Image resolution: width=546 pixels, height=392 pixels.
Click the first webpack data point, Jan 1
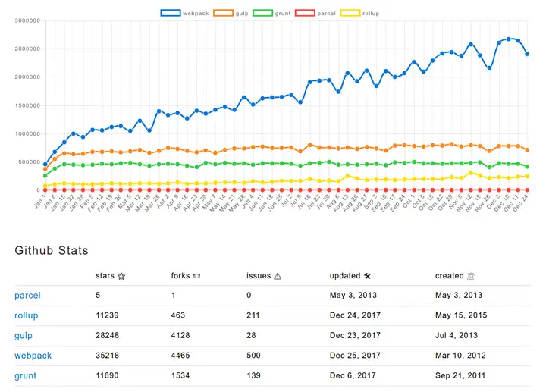[x=45, y=164]
